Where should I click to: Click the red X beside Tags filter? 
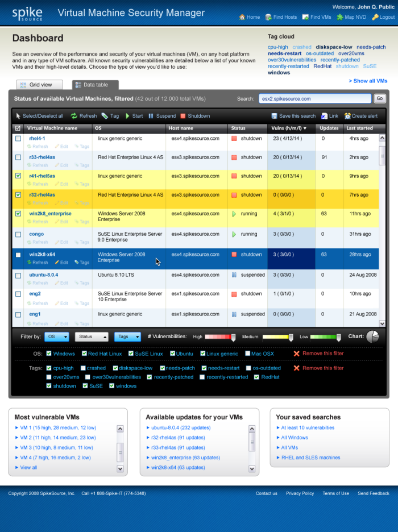coord(297,368)
